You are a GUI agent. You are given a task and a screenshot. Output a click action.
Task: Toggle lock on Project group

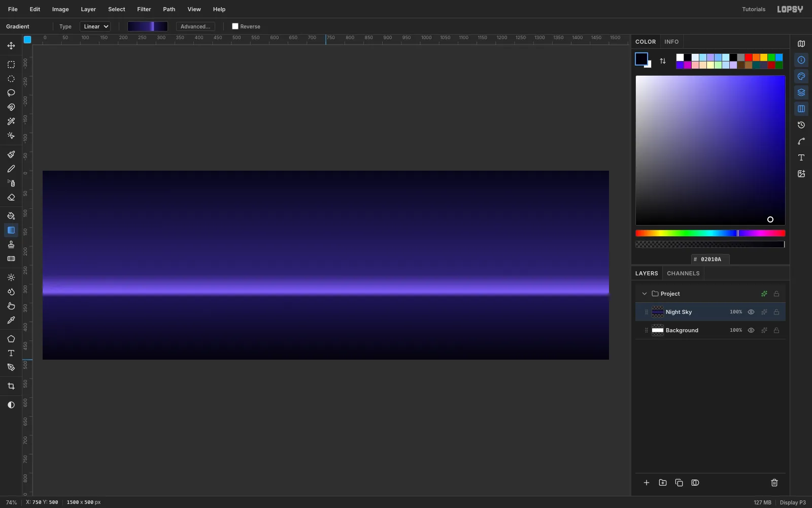tap(776, 294)
